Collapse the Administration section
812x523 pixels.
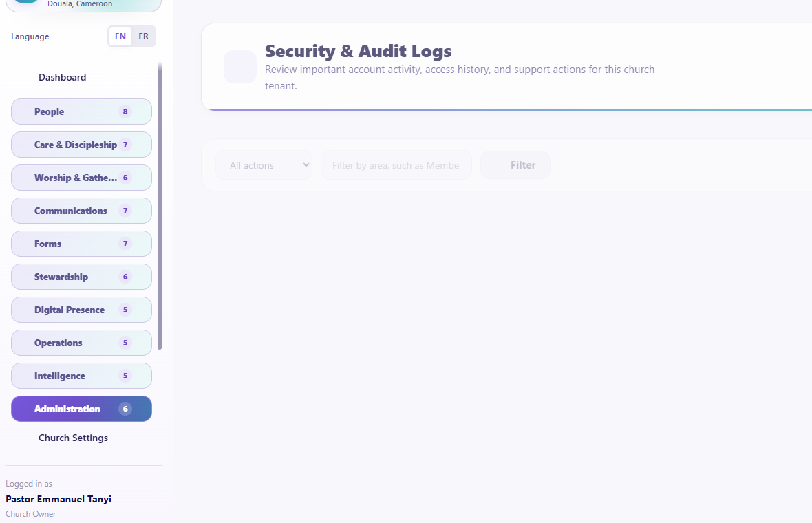[x=81, y=409]
